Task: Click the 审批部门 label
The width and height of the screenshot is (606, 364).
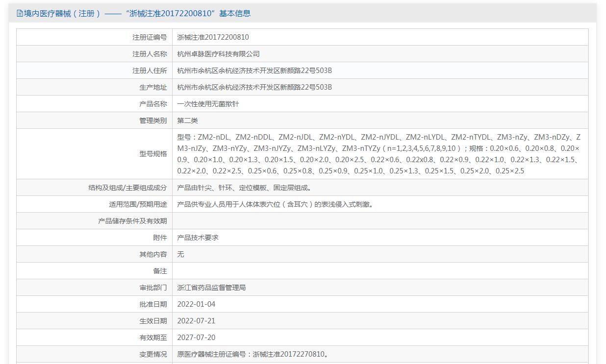Action: tap(153, 288)
